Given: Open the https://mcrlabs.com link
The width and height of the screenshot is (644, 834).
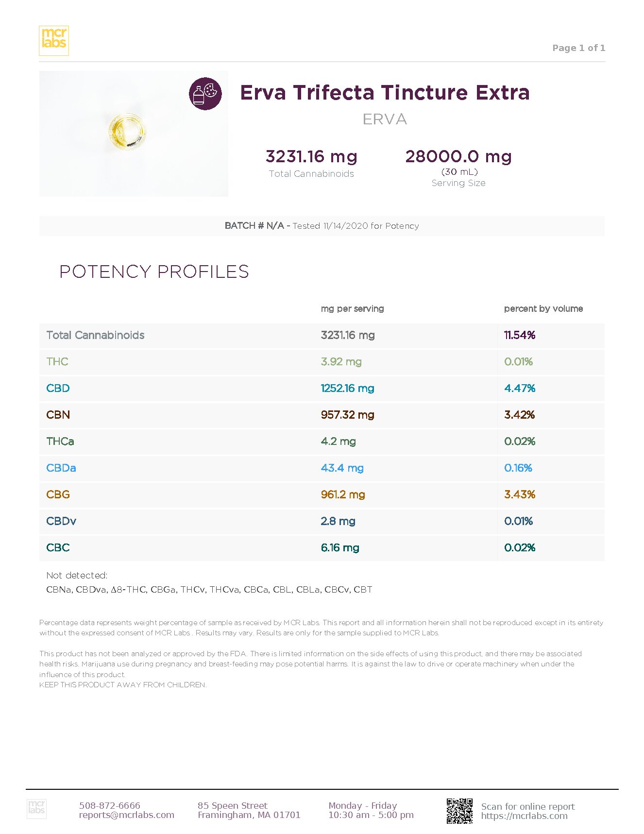Looking at the screenshot, I should [524, 816].
